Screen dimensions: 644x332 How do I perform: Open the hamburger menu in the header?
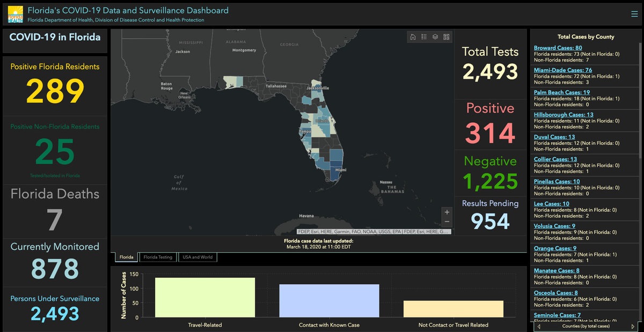click(634, 14)
